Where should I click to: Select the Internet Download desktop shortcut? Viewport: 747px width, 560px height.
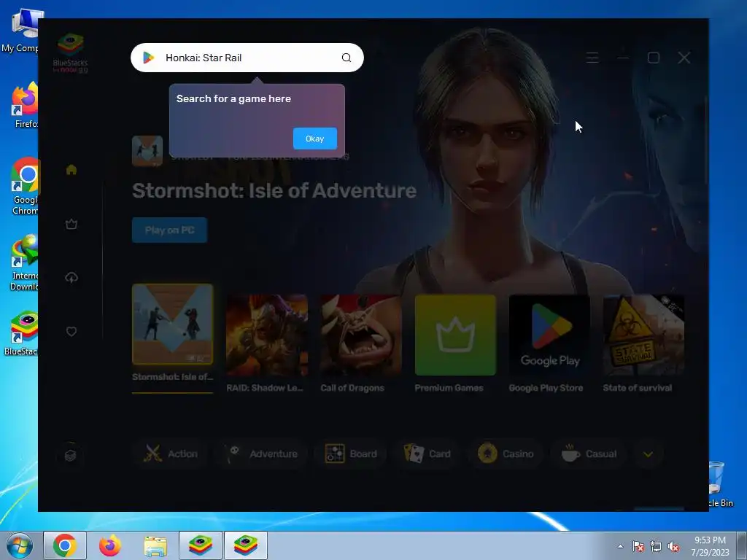[25, 262]
